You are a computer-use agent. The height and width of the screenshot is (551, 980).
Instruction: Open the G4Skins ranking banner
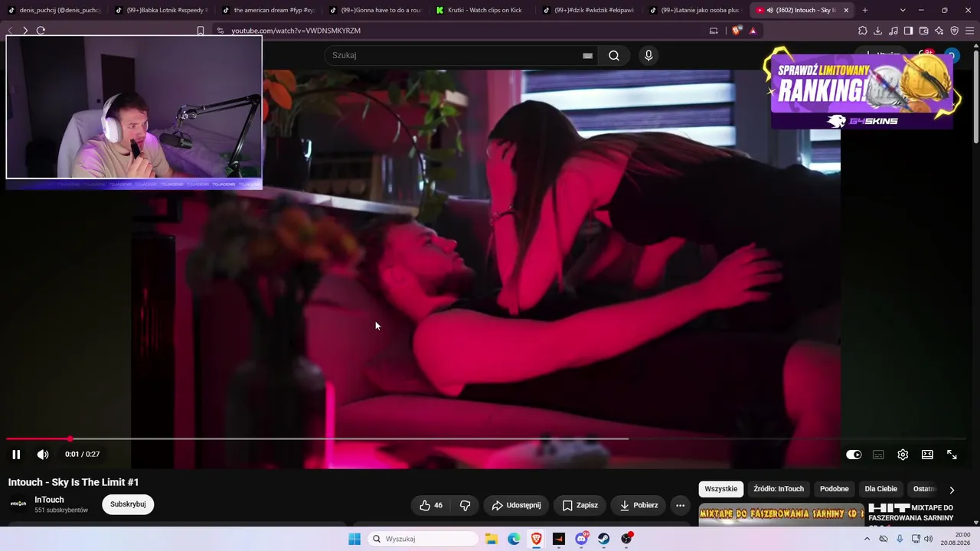tap(862, 90)
